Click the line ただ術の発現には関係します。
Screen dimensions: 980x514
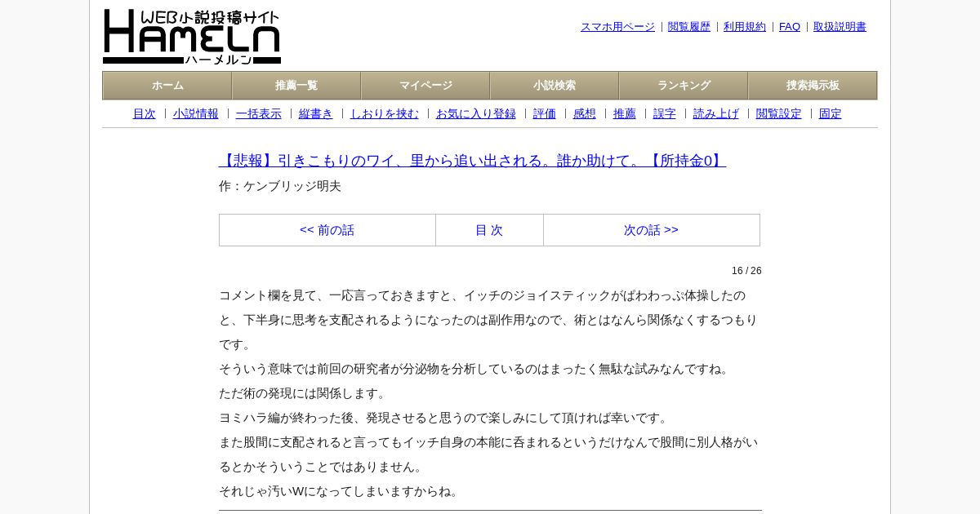(304, 393)
